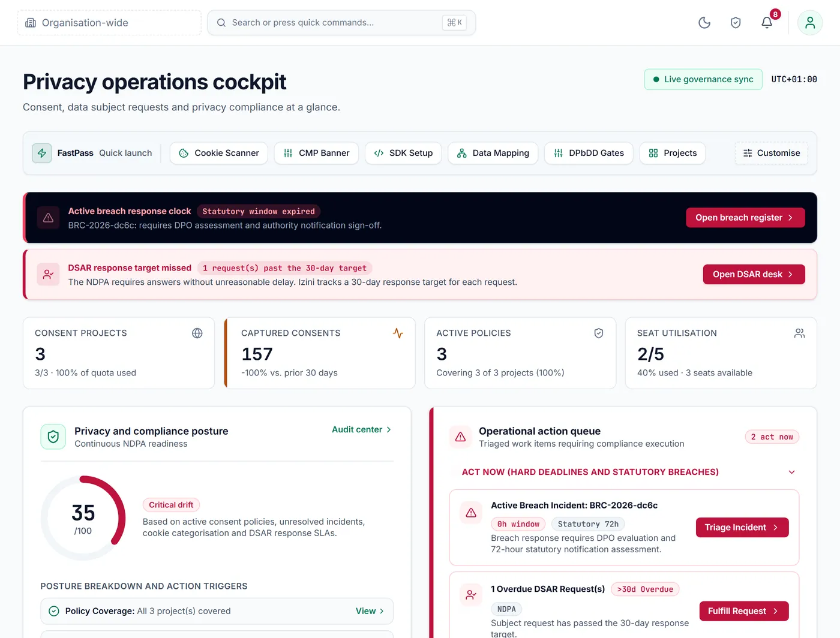Image resolution: width=840 pixels, height=638 pixels.
Task: Click globe icon on Consent Projects card
Action: click(x=197, y=333)
